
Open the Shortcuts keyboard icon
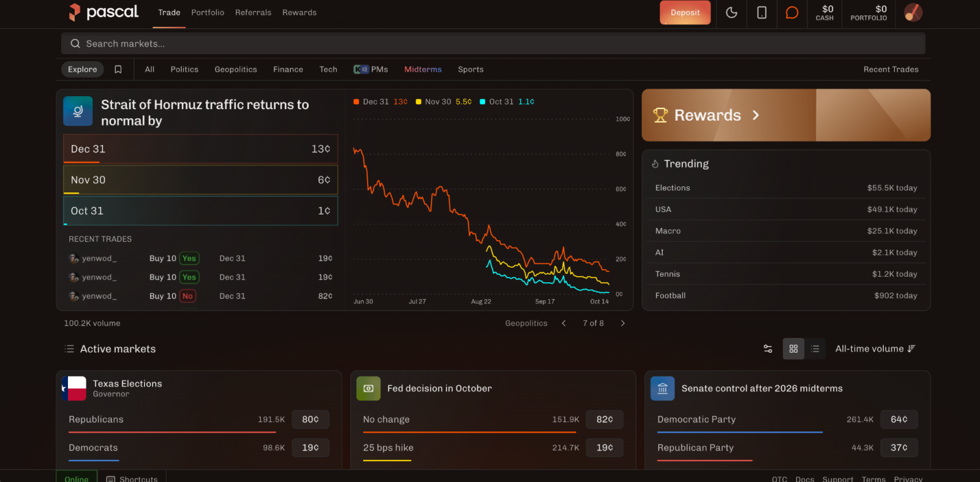pyautogui.click(x=111, y=479)
